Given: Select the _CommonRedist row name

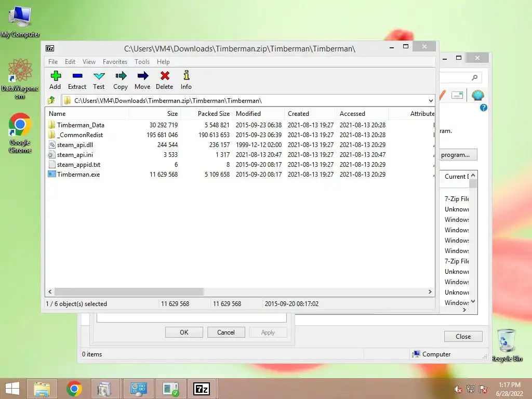Looking at the screenshot, I should point(80,135).
